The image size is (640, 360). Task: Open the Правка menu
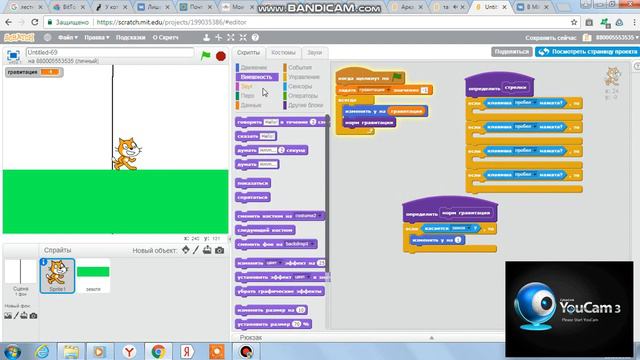click(x=97, y=38)
